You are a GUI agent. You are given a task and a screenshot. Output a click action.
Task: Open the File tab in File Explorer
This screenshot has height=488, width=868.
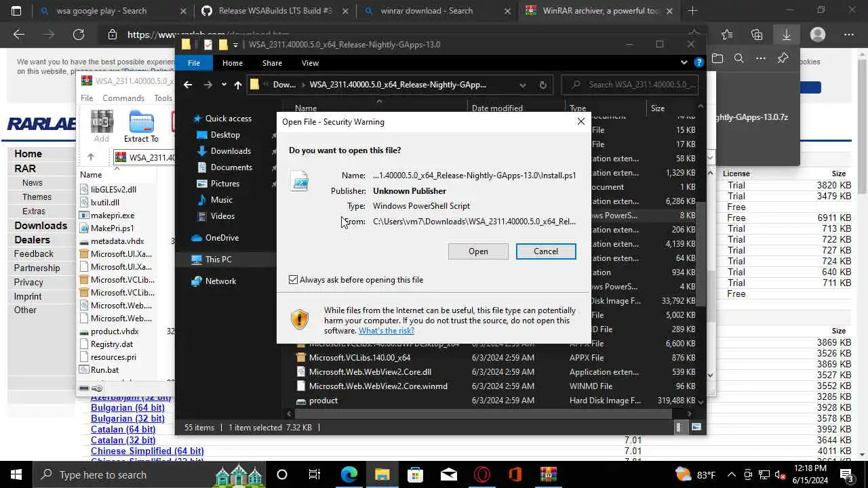point(194,63)
